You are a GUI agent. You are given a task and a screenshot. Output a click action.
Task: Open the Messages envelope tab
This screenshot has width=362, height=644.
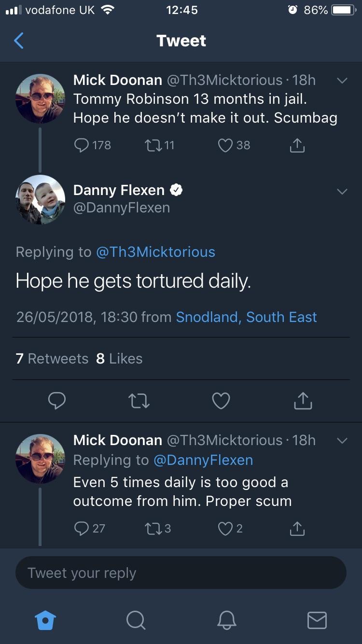pyautogui.click(x=317, y=620)
